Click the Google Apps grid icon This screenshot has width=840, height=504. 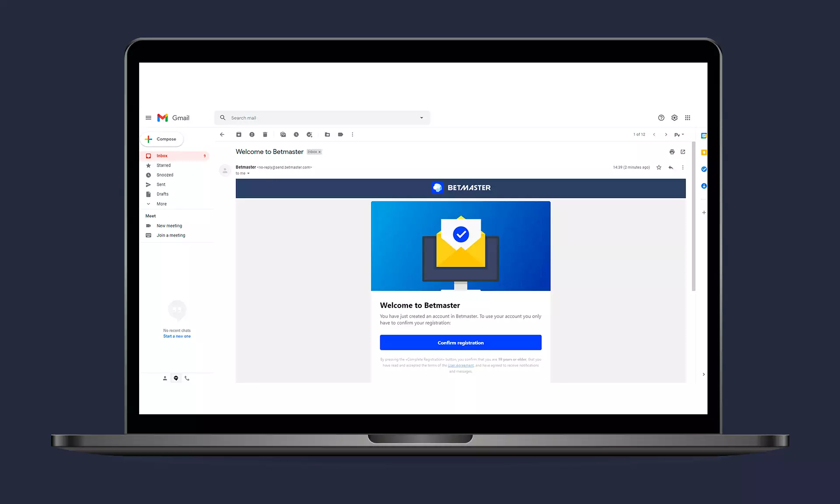point(688,118)
